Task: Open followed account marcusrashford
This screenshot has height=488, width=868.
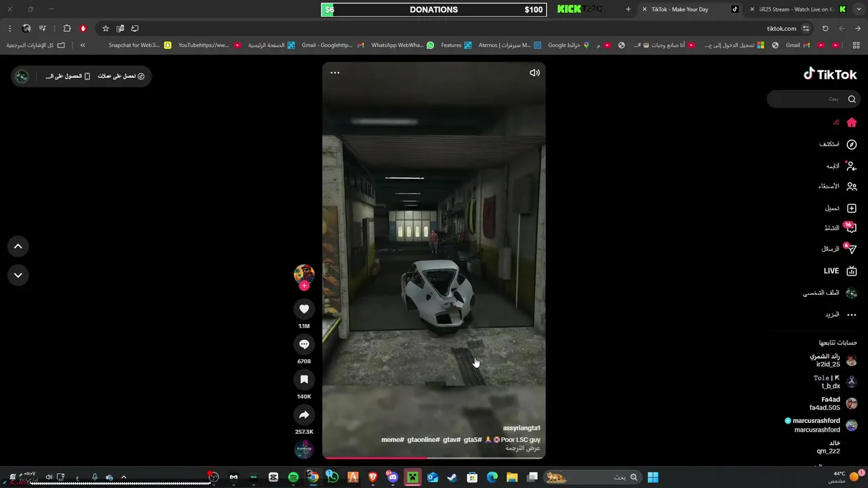Action: click(x=821, y=425)
